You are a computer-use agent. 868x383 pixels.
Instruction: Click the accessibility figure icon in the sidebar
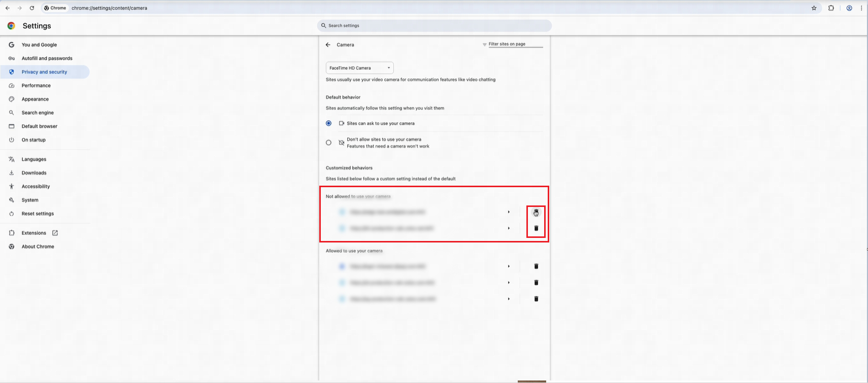11,187
